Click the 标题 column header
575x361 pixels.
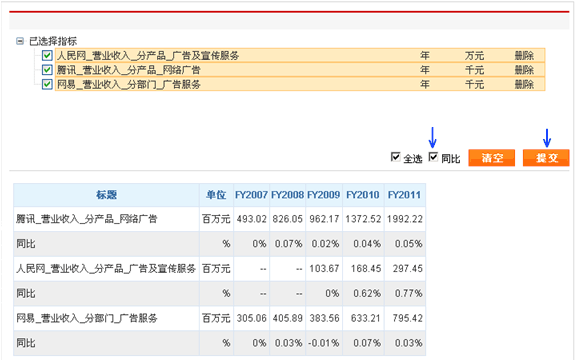(x=106, y=195)
